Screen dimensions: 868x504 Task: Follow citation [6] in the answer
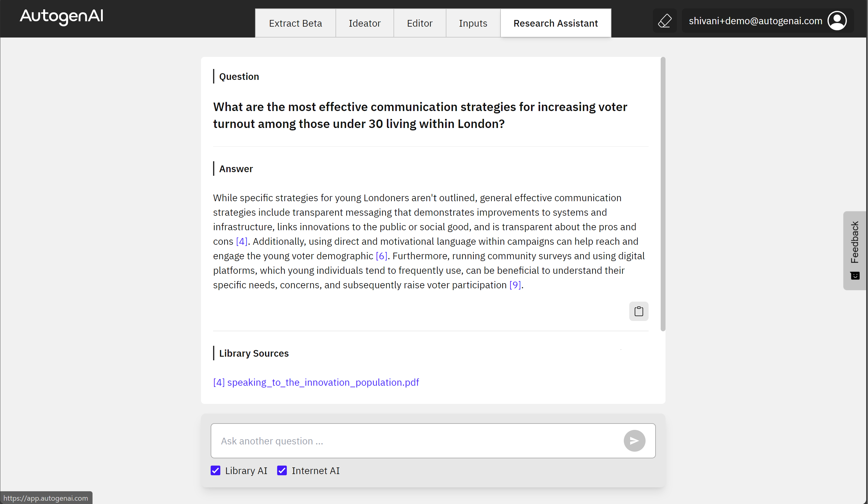(381, 256)
